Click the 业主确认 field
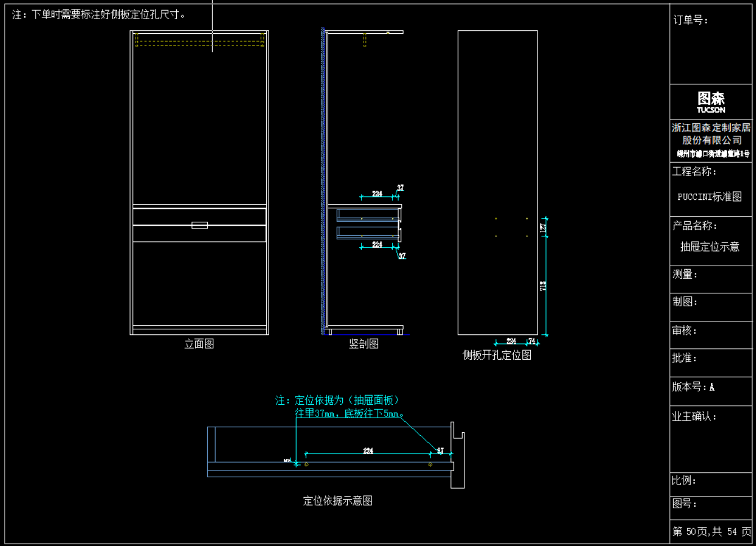756x546 pixels. coord(711,439)
